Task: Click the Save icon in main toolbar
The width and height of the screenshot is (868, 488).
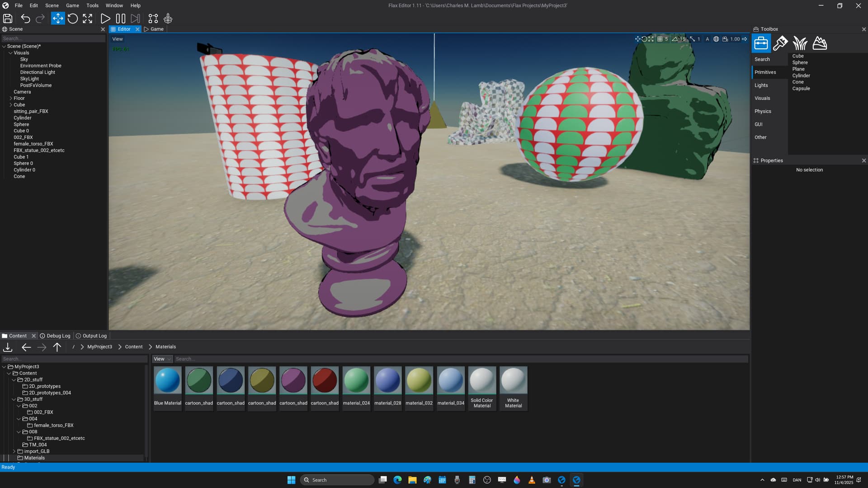Action: point(8,19)
